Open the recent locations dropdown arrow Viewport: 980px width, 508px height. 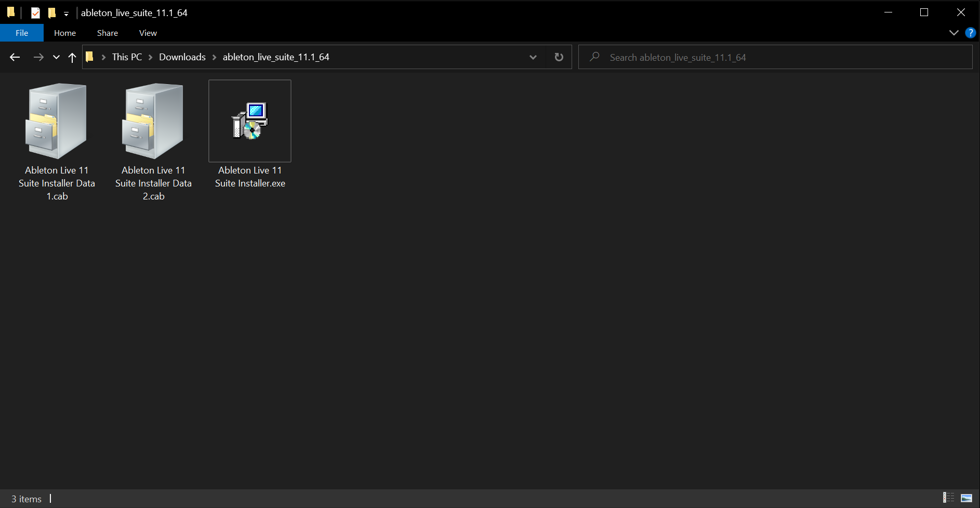56,57
